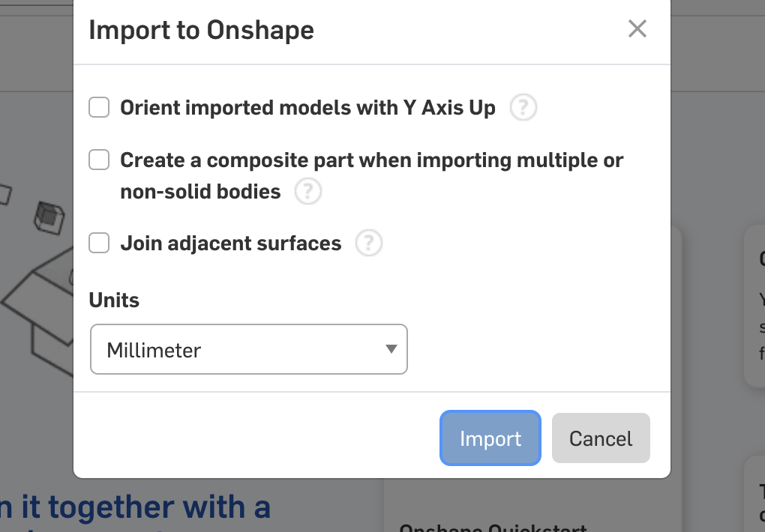
Task: Click the small cube illustration in background
Action: pyautogui.click(x=49, y=217)
